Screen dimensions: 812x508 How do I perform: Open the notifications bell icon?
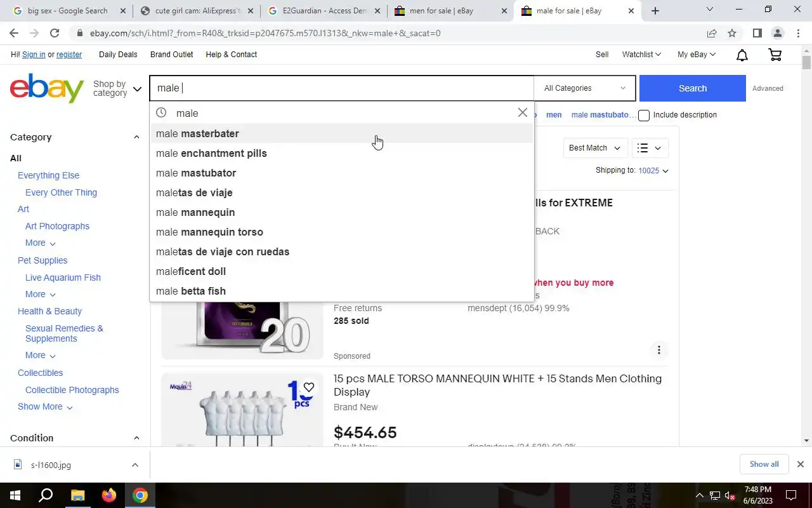point(742,55)
